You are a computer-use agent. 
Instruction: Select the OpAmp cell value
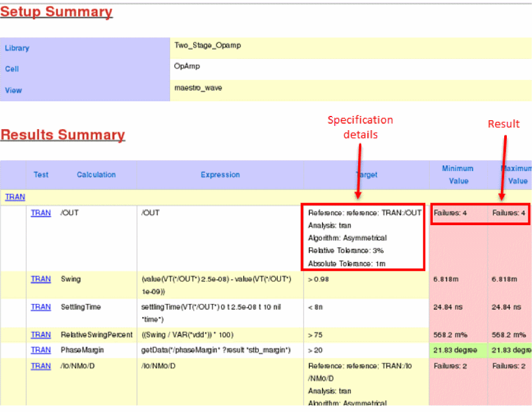click(187, 67)
